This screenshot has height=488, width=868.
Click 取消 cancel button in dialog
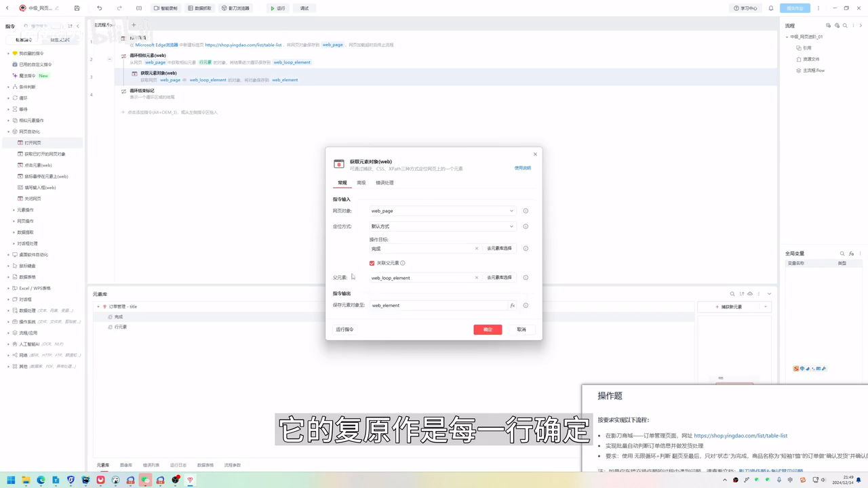coord(521,329)
